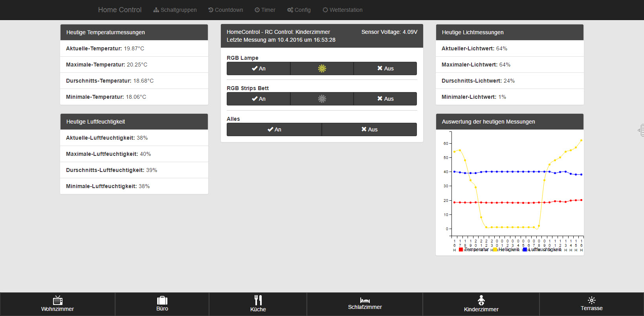Click the checkmark icon in RGB Lampe An
The height and width of the screenshot is (316, 644).
coord(255,68)
